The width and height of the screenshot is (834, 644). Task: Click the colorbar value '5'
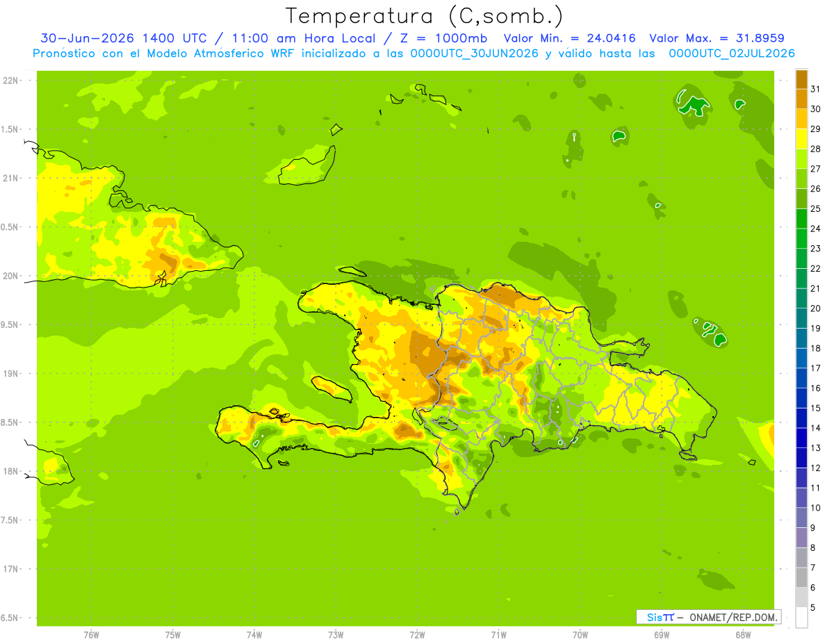tap(813, 608)
